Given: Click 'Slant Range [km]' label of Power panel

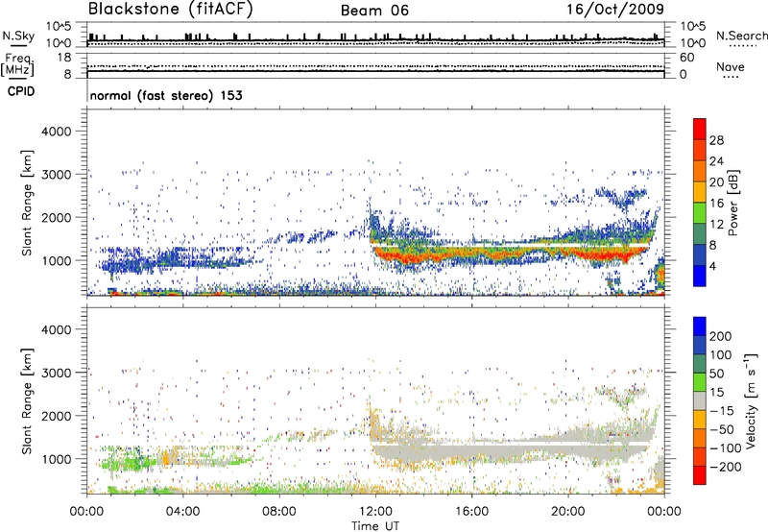Looking at the screenshot, I should click(x=27, y=203).
